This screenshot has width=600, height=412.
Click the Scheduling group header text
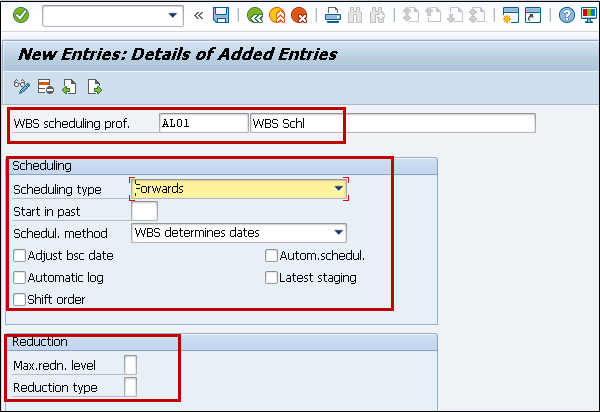tap(42, 166)
